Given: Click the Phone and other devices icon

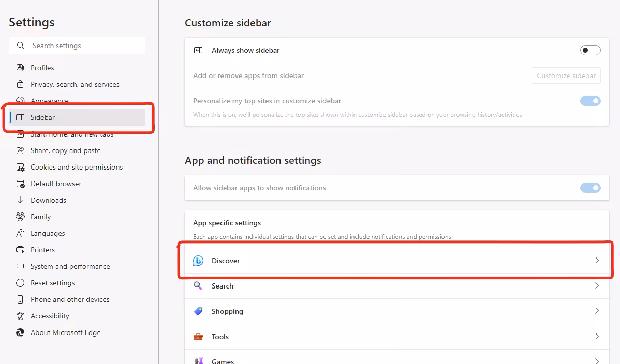Looking at the screenshot, I should coord(20,299).
